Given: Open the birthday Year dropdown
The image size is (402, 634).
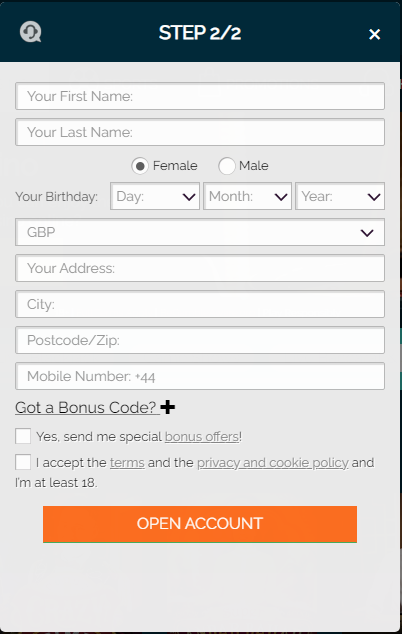Looking at the screenshot, I should [x=340, y=196].
